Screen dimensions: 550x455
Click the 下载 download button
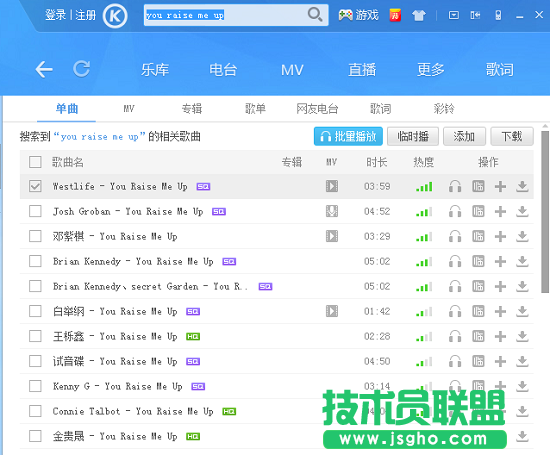512,136
